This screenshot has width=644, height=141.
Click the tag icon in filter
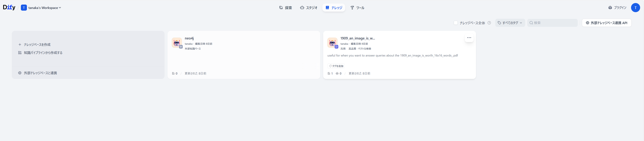click(x=499, y=23)
